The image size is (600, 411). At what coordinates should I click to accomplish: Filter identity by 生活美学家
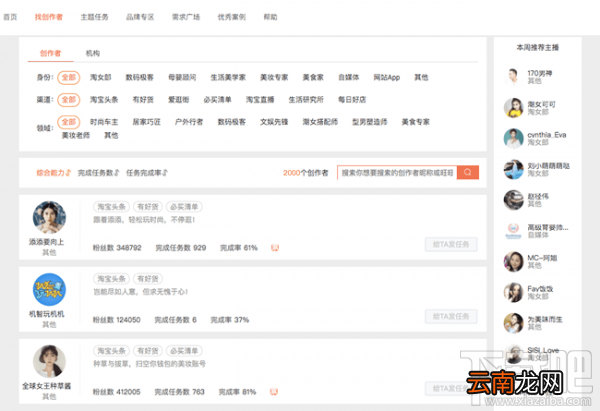[228, 77]
